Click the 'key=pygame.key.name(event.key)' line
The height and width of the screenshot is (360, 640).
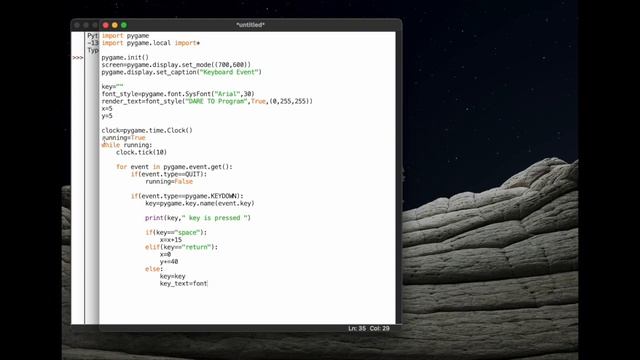click(200, 203)
